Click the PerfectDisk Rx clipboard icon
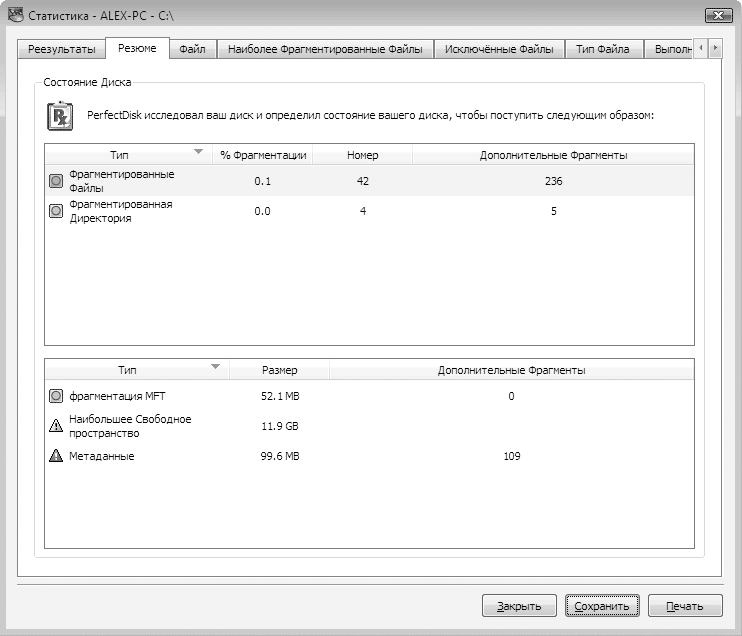Viewport: 742px width, 636px height. [x=61, y=115]
